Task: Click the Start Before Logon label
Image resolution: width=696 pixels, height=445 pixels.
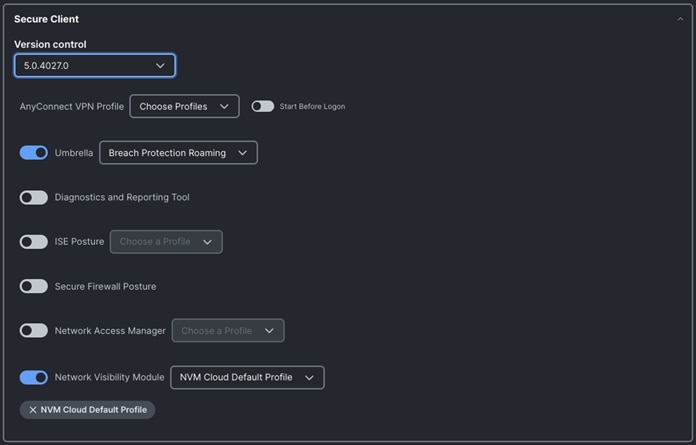Action: pos(312,106)
